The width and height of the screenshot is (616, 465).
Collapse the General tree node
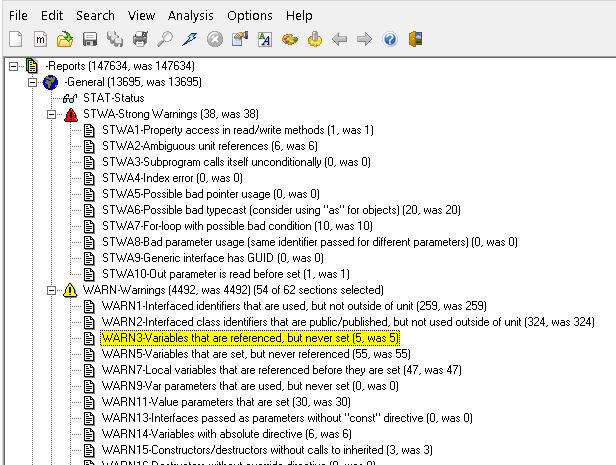[33, 82]
